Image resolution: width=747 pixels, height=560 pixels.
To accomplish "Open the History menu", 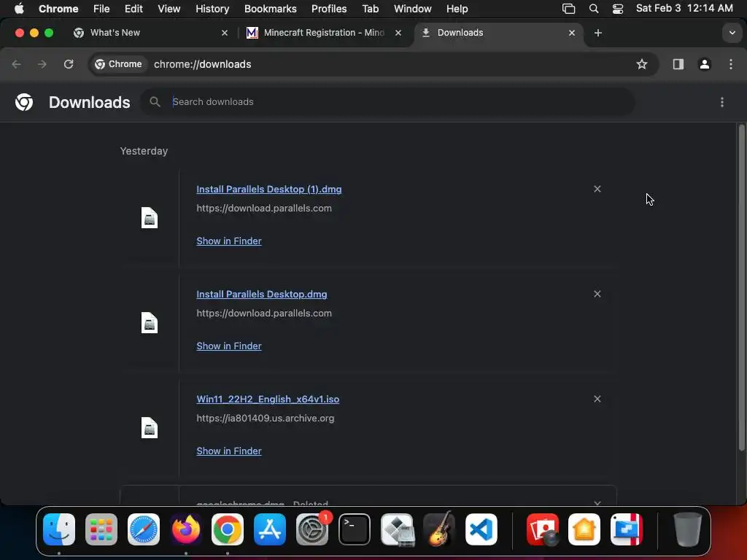I will click(x=212, y=9).
